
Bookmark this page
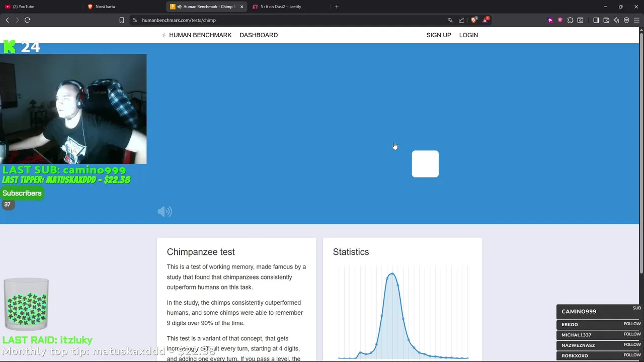[x=121, y=20]
